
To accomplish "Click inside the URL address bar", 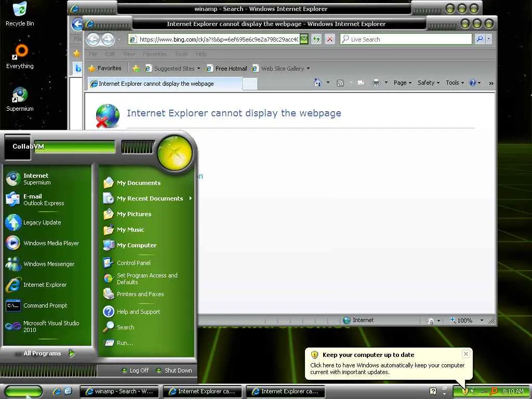I will 219,39.
